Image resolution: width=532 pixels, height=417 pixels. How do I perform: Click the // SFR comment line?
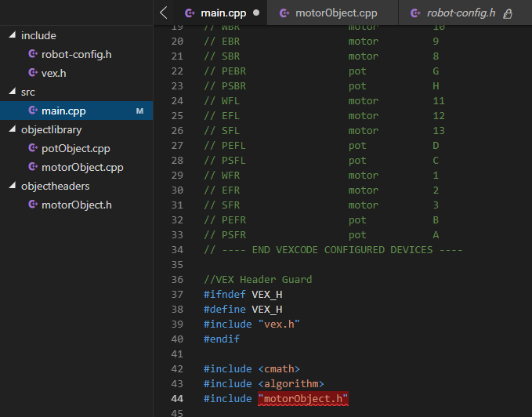tap(321, 205)
